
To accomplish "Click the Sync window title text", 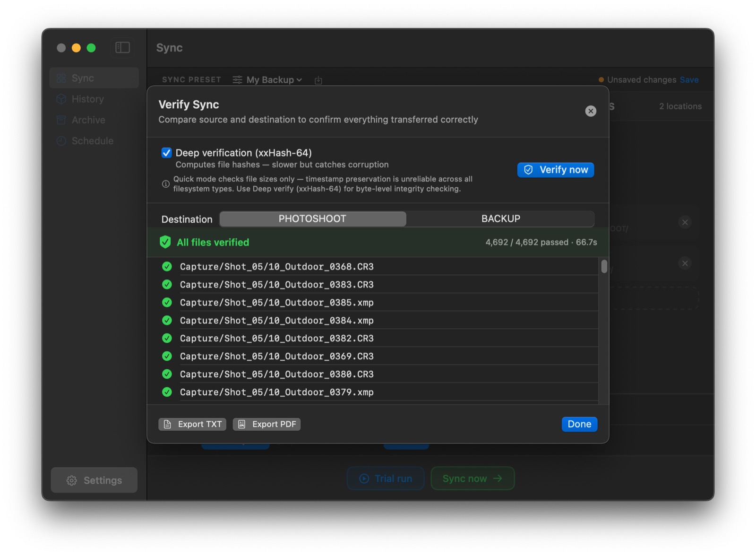I will pos(169,48).
